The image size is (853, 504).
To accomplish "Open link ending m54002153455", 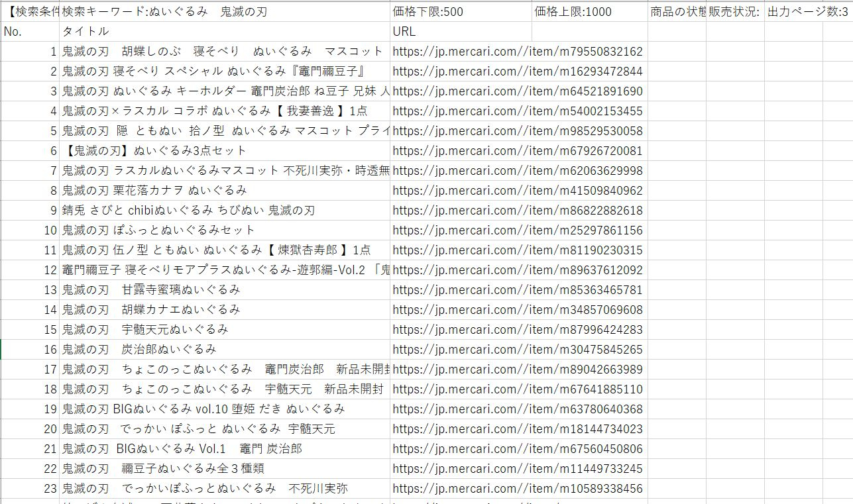I will point(518,111).
